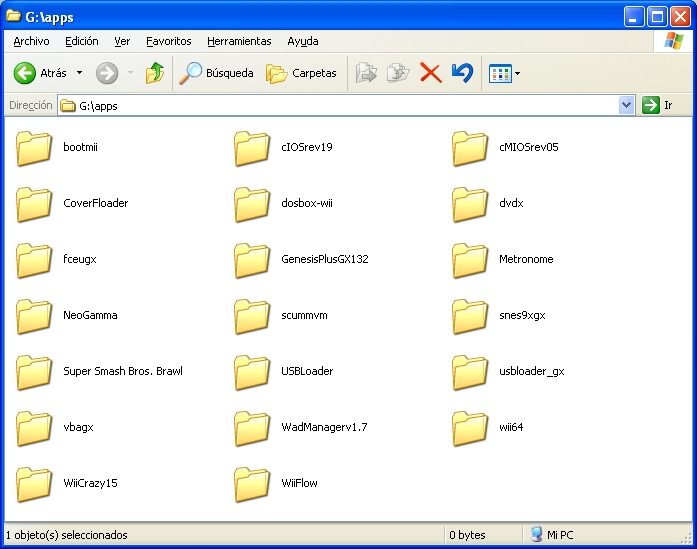The height and width of the screenshot is (549, 697).
Task: Open the Views dropdown arrow
Action: (518, 73)
